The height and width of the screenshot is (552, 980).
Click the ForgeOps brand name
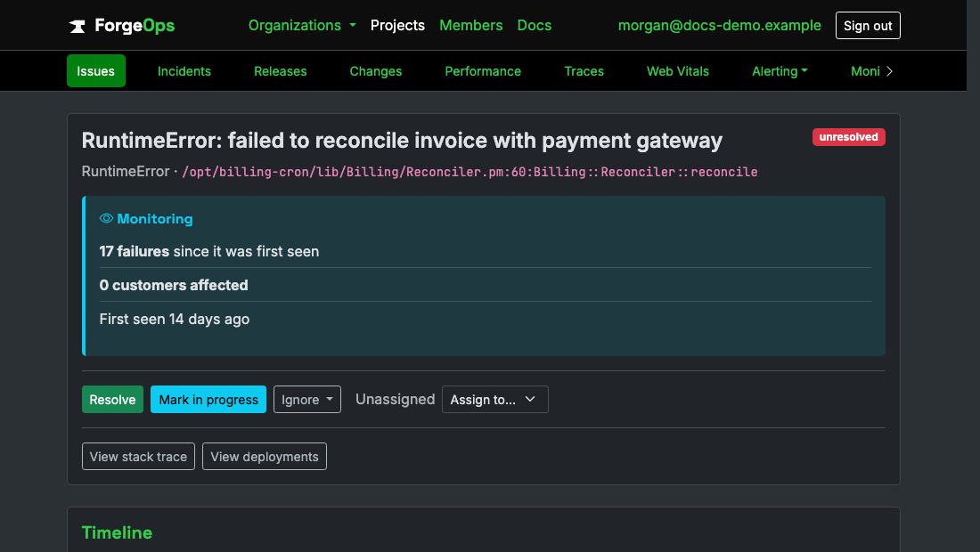point(135,26)
